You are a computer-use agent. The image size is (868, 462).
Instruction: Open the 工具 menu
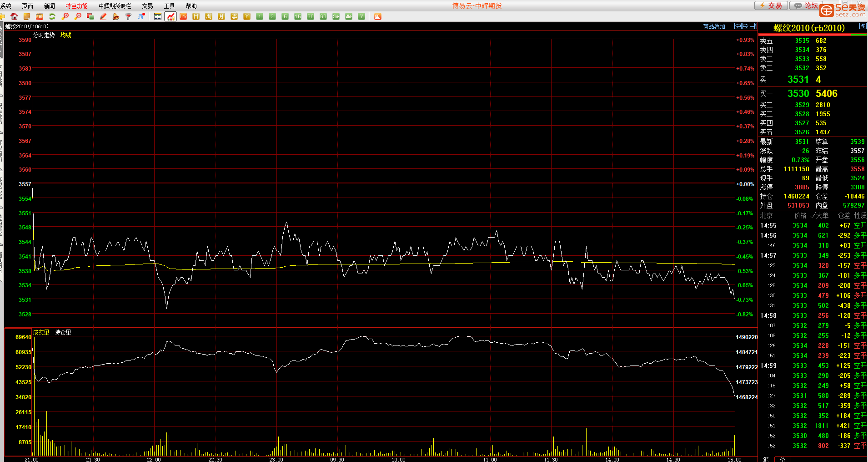(x=169, y=6)
